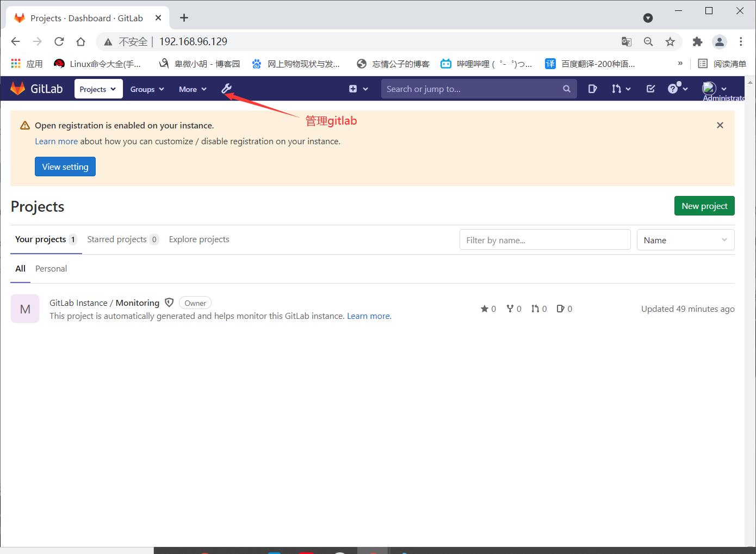Click the merge requests count for Monitoring
The height and width of the screenshot is (554, 756).
539,309
